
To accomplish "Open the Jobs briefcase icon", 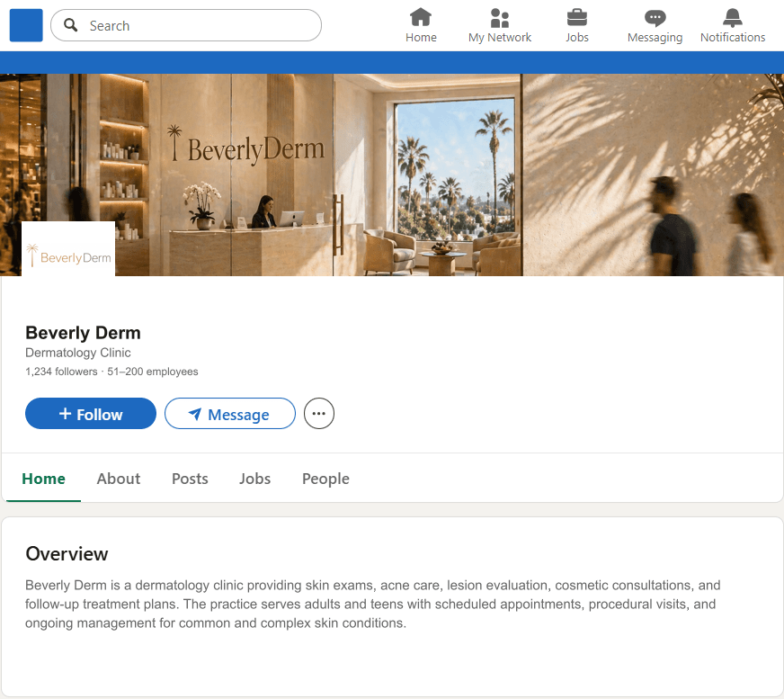I will tap(576, 16).
